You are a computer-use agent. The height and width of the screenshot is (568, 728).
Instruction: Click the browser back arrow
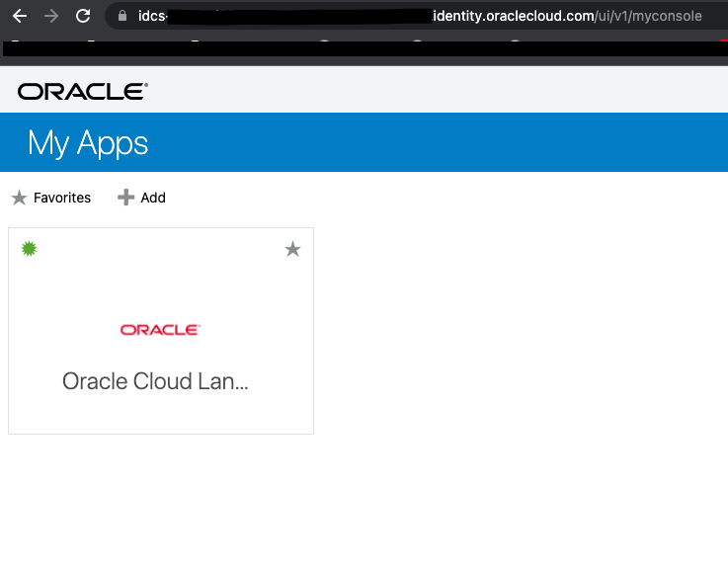tap(19, 16)
